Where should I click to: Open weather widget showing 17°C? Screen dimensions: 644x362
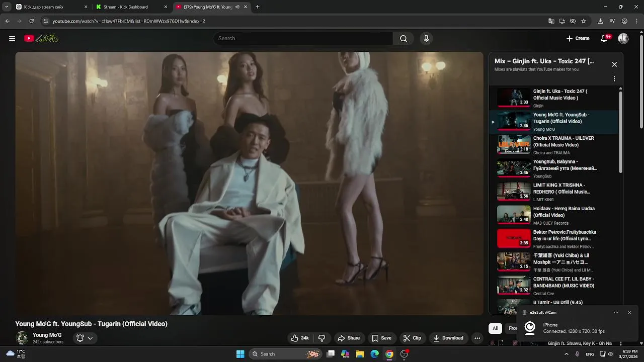[16, 354]
